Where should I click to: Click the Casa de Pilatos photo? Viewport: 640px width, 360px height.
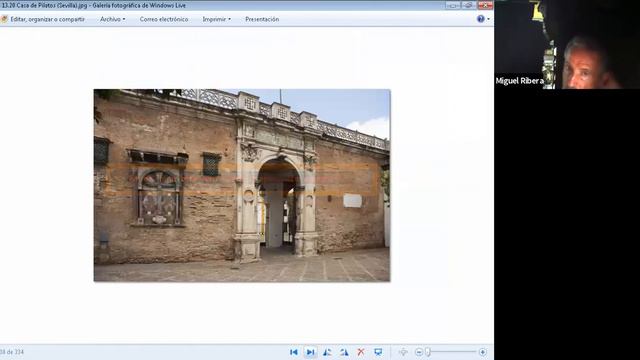click(242, 185)
